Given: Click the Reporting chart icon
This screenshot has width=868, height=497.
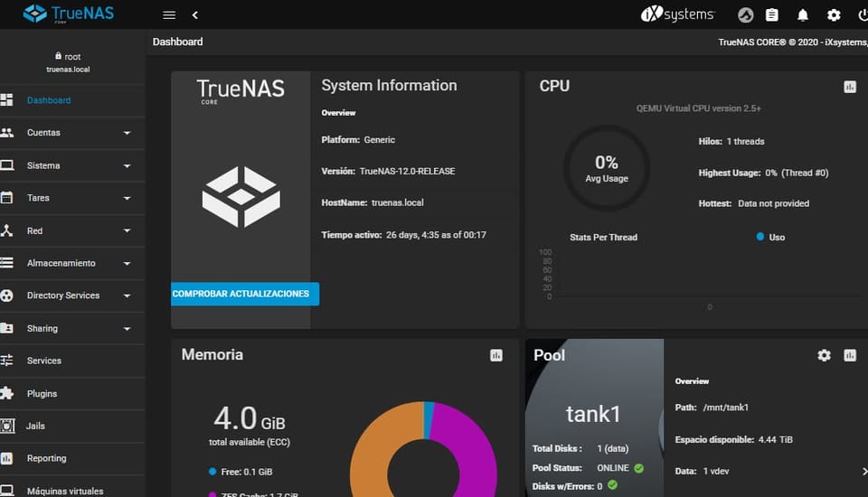Looking at the screenshot, I should tap(6, 458).
